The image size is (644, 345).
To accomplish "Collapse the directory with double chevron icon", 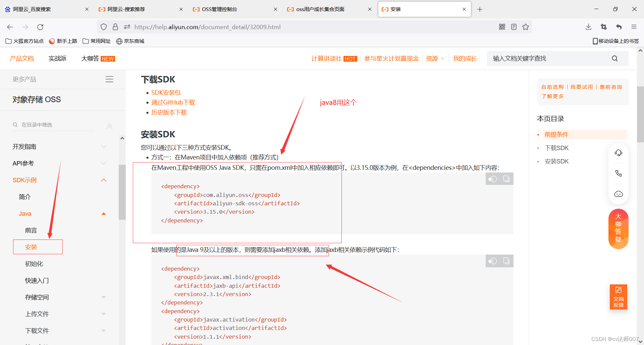I will (x=109, y=126).
